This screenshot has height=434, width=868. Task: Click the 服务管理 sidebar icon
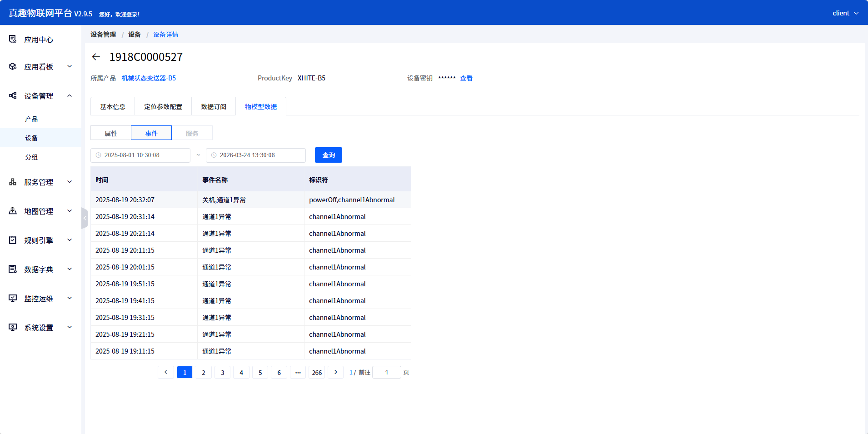[x=13, y=182]
